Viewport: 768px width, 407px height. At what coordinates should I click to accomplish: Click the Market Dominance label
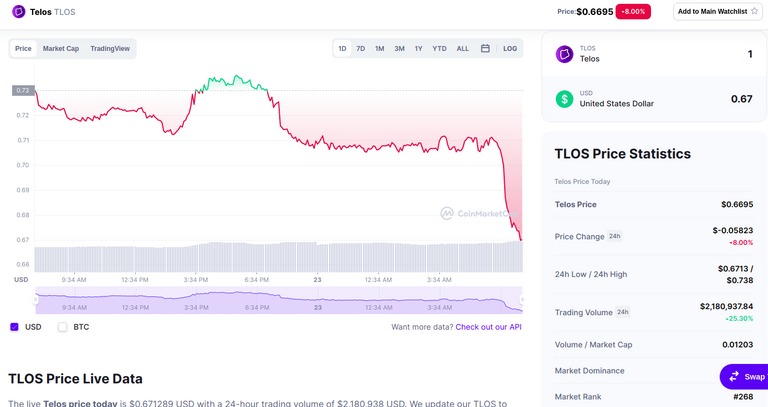point(589,371)
